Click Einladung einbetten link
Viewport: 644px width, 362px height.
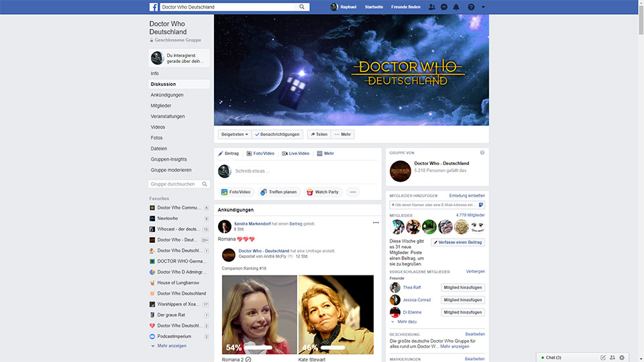pos(467,196)
